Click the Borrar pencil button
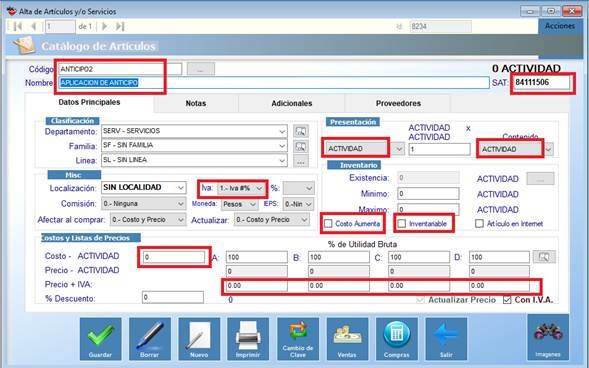589x368 pixels. [x=150, y=339]
